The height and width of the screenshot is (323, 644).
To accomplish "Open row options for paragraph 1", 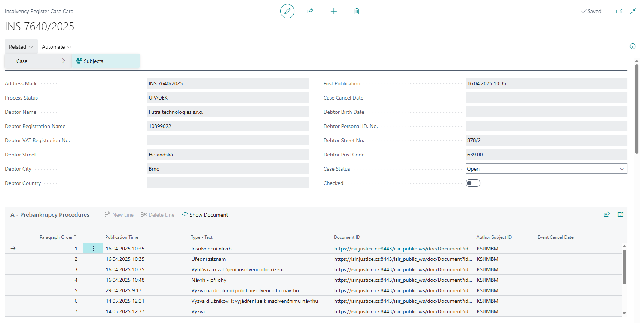I will 93,249.
